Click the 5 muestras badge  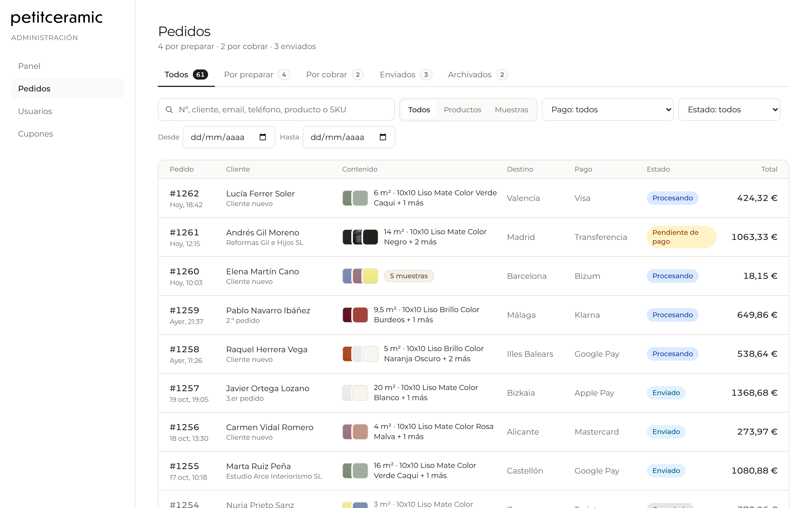pos(409,276)
